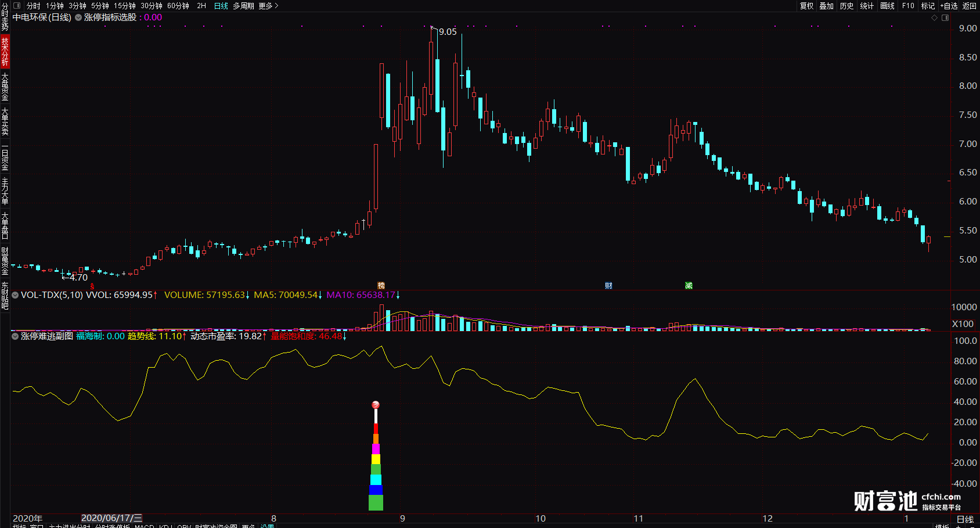Click the 榜 marker icon below the chart
The height and width of the screenshot is (528, 980).
click(x=381, y=285)
